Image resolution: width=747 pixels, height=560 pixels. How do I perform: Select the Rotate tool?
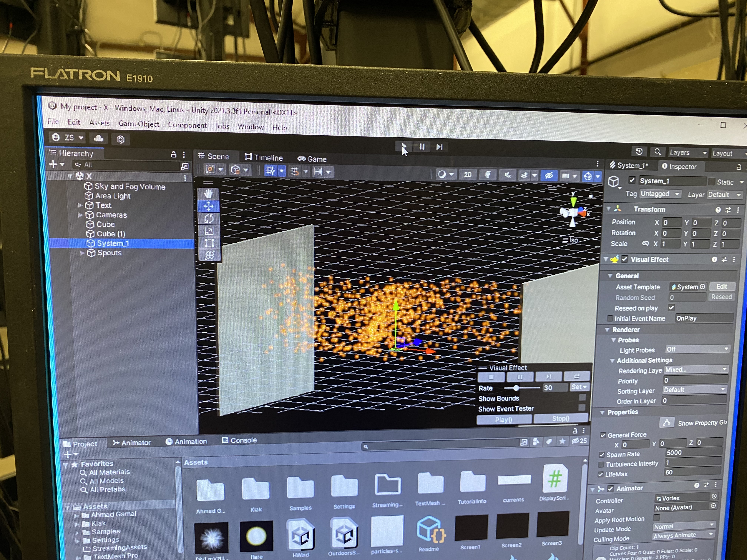[x=209, y=218]
